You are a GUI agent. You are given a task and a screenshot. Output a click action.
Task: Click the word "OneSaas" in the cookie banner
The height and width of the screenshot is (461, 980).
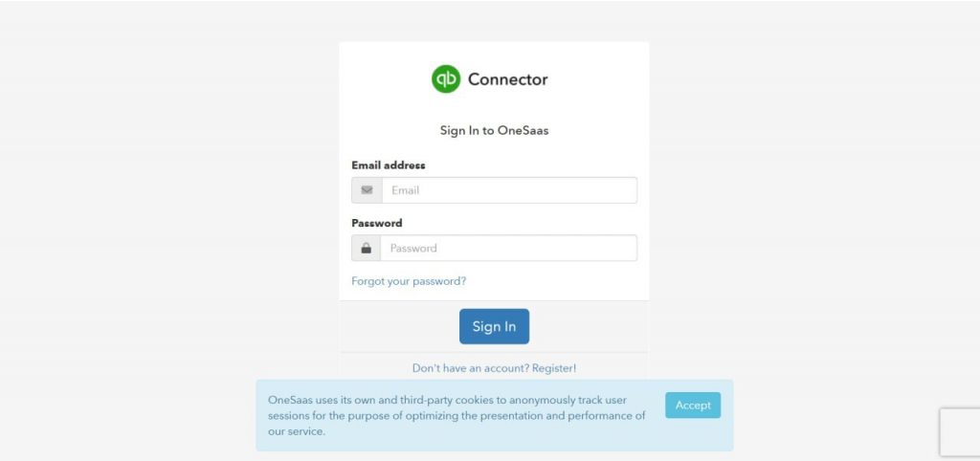(x=291, y=400)
